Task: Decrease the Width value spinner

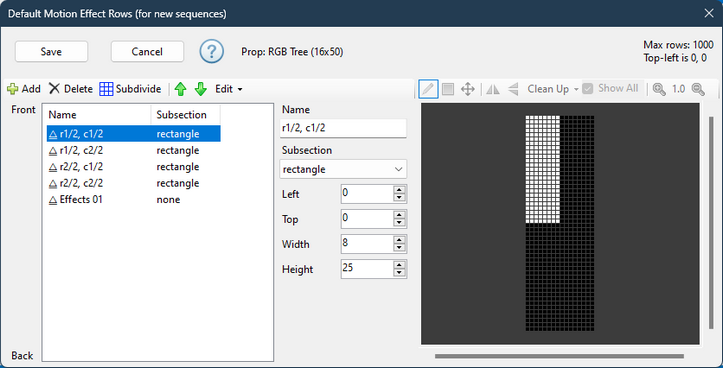Action: pyautogui.click(x=399, y=248)
